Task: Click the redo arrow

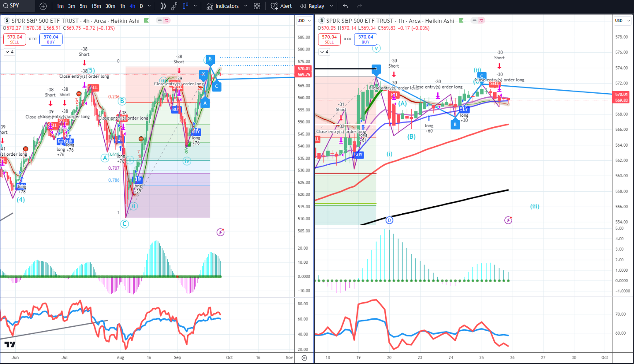Action: click(x=359, y=6)
